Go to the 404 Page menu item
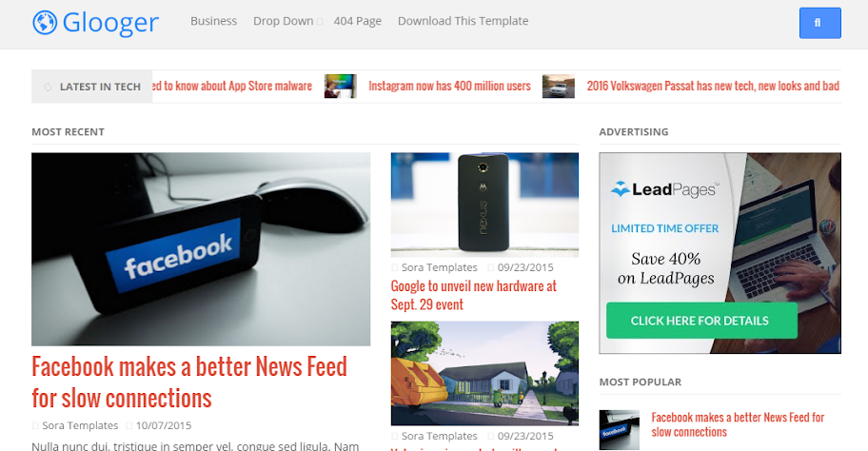The height and width of the screenshot is (451, 868). tap(358, 21)
